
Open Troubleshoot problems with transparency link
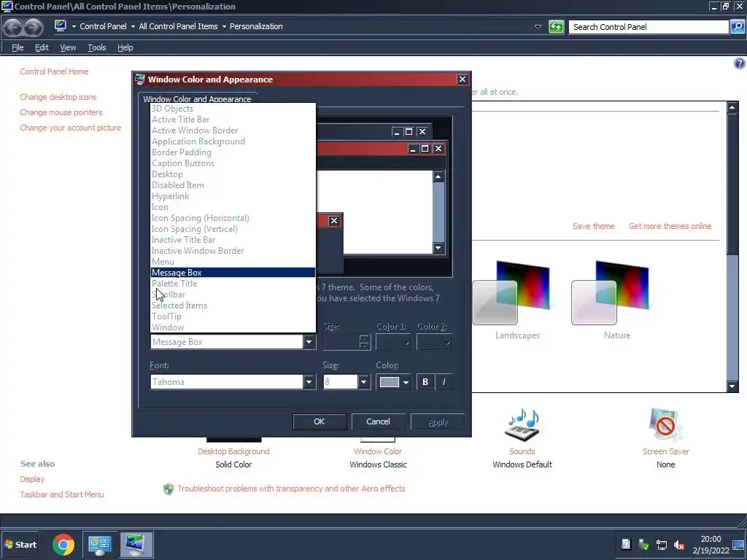coord(291,489)
